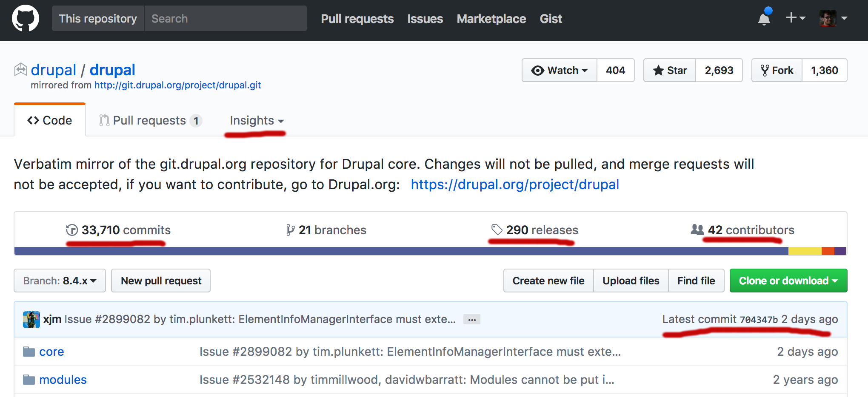Click the 1 badge on Pull requests tab
The image size is (868, 397).
click(196, 121)
